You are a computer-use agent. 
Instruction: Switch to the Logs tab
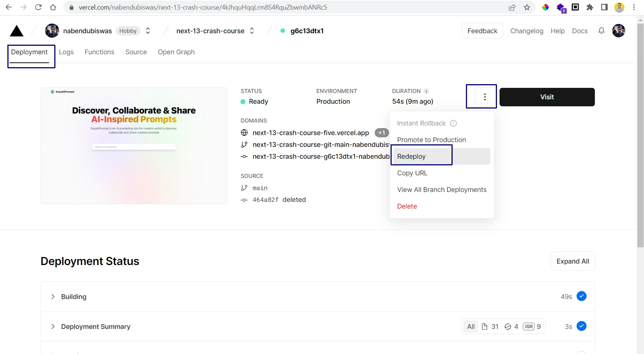coord(66,52)
